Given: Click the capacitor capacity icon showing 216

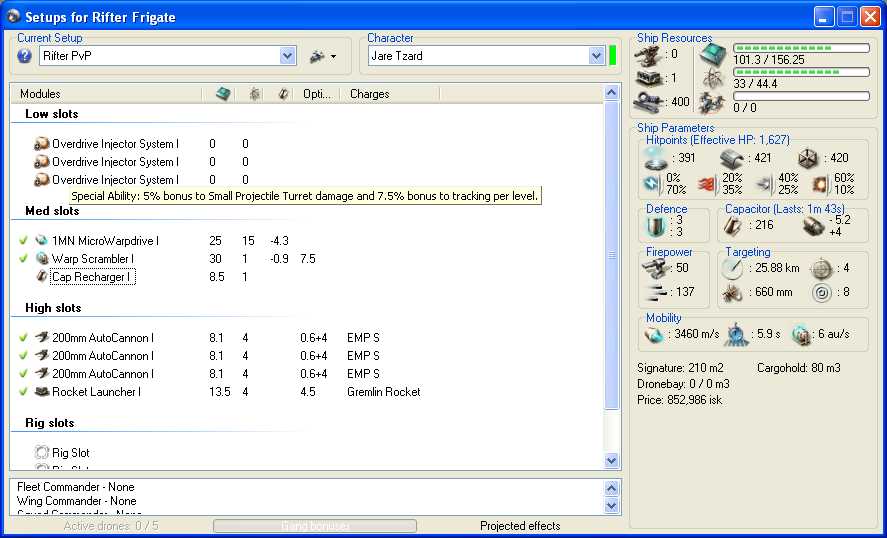Looking at the screenshot, I should pyautogui.click(x=733, y=226).
